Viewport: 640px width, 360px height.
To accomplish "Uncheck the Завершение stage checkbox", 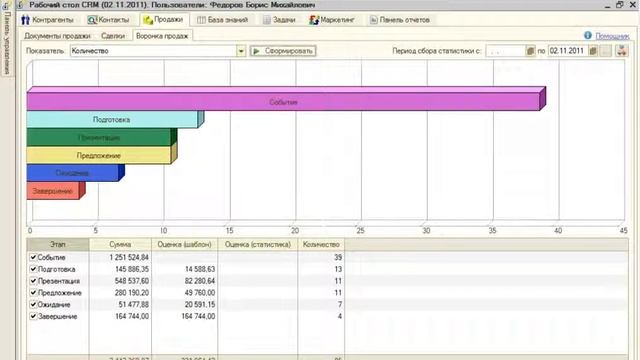I will pos(33,316).
